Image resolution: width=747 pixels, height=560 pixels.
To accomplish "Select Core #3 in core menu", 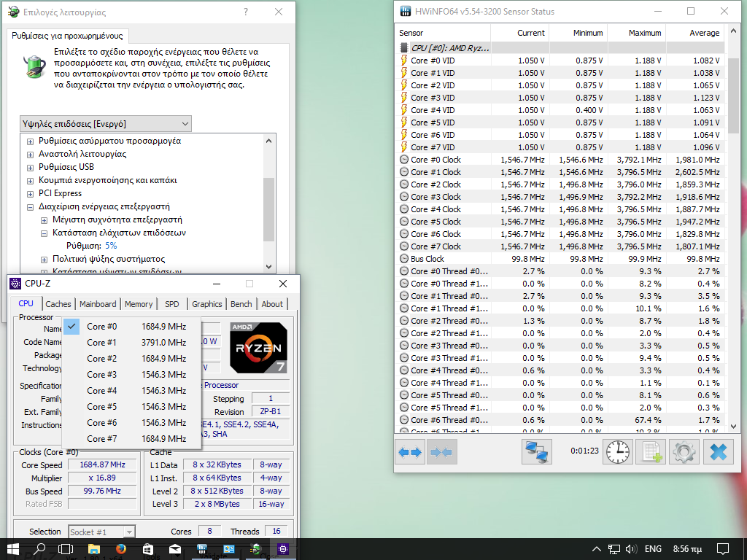I will [x=131, y=374].
